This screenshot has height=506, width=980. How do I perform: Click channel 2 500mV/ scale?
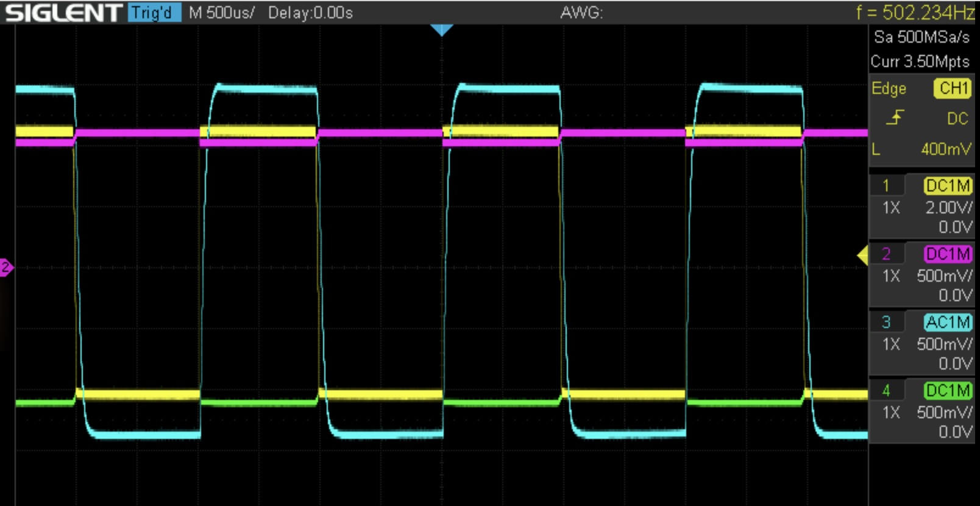coord(945,276)
